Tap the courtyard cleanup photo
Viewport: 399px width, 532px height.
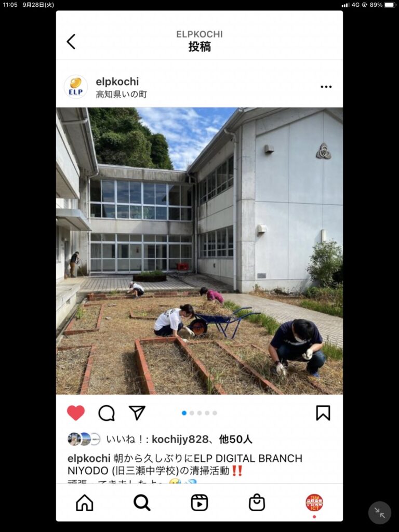pos(199,251)
